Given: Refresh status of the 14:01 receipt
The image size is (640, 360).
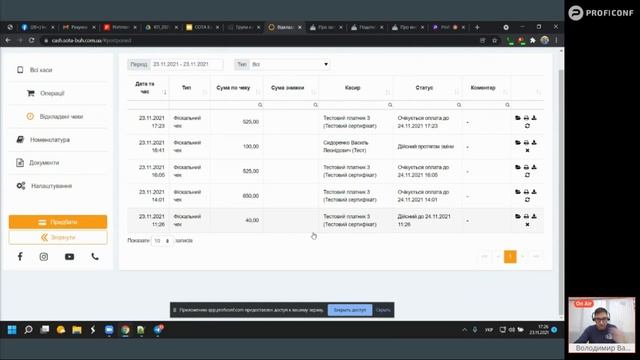Looking at the screenshot, I should (527, 200).
